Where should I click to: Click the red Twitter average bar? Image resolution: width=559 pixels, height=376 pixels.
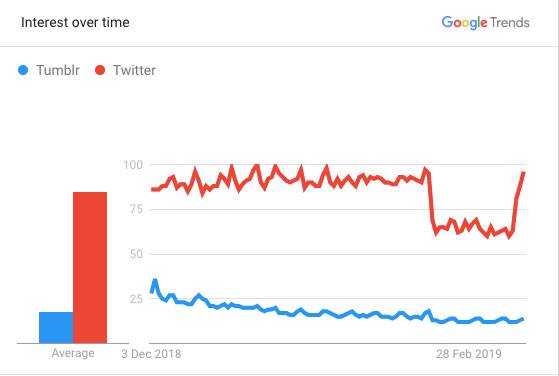(x=90, y=268)
